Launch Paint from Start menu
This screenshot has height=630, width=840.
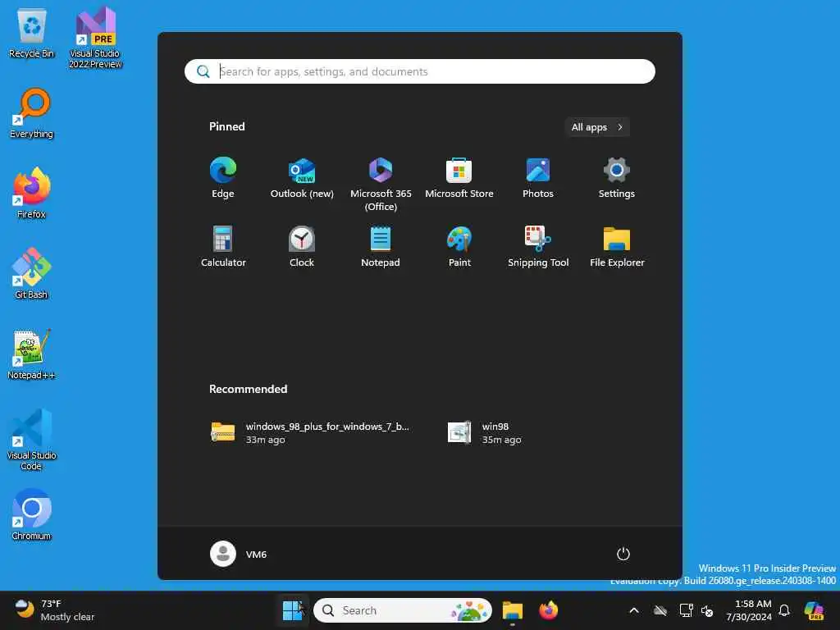point(459,247)
